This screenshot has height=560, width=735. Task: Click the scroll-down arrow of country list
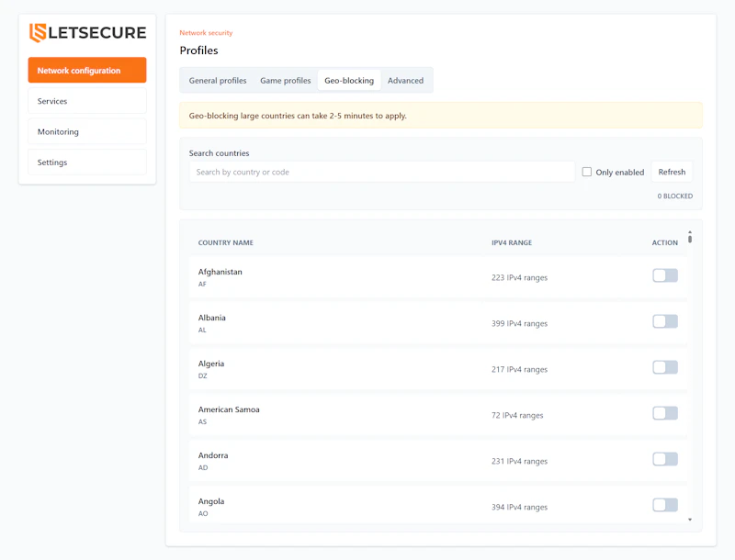coord(690,520)
